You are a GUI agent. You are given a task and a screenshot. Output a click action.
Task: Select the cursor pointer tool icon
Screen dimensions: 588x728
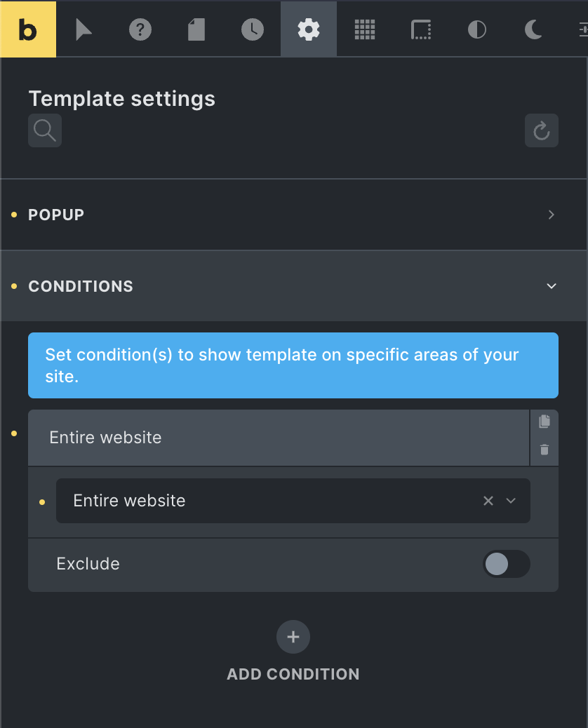tap(83, 29)
